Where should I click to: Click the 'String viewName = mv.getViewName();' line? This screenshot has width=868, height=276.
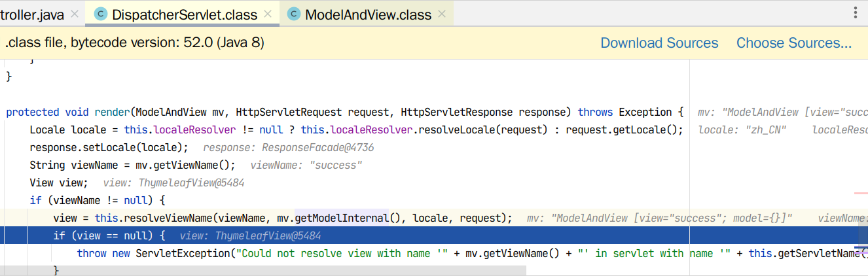(x=134, y=165)
